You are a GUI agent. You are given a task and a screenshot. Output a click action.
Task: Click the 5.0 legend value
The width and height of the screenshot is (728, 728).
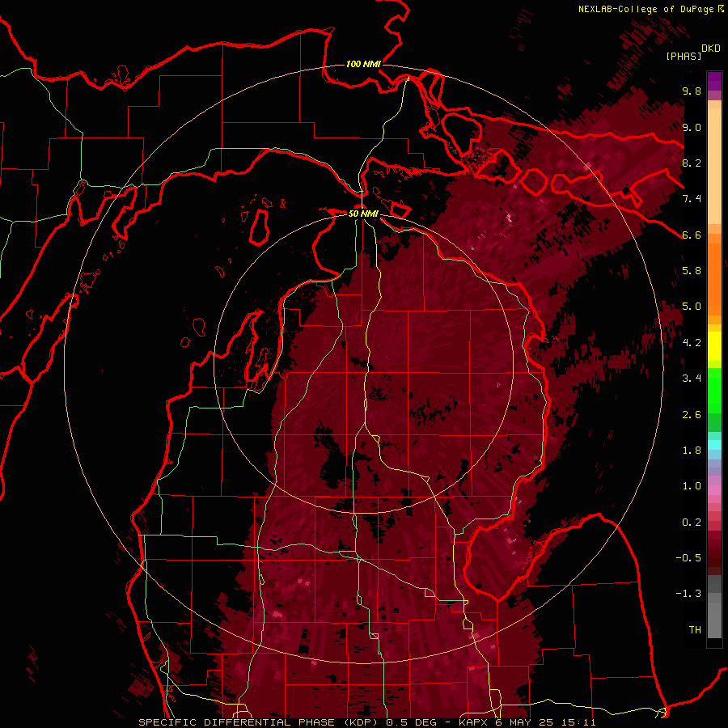692,307
